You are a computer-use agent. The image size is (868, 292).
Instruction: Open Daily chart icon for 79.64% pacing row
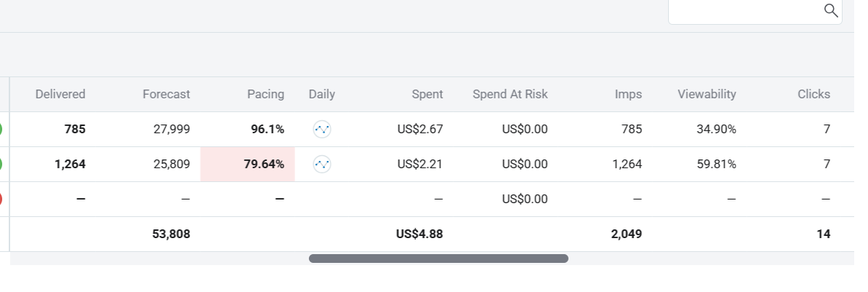tap(322, 165)
